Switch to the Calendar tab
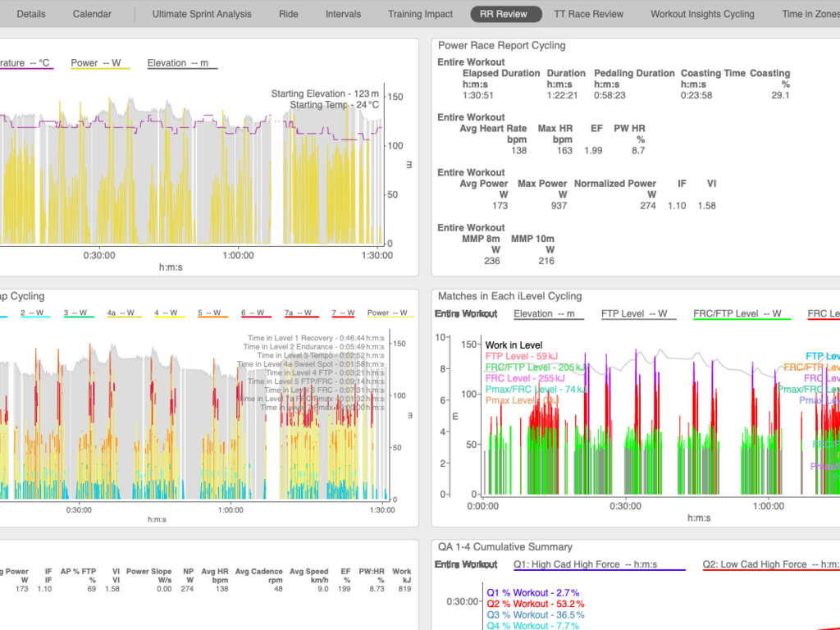The image size is (840, 630). [x=92, y=14]
